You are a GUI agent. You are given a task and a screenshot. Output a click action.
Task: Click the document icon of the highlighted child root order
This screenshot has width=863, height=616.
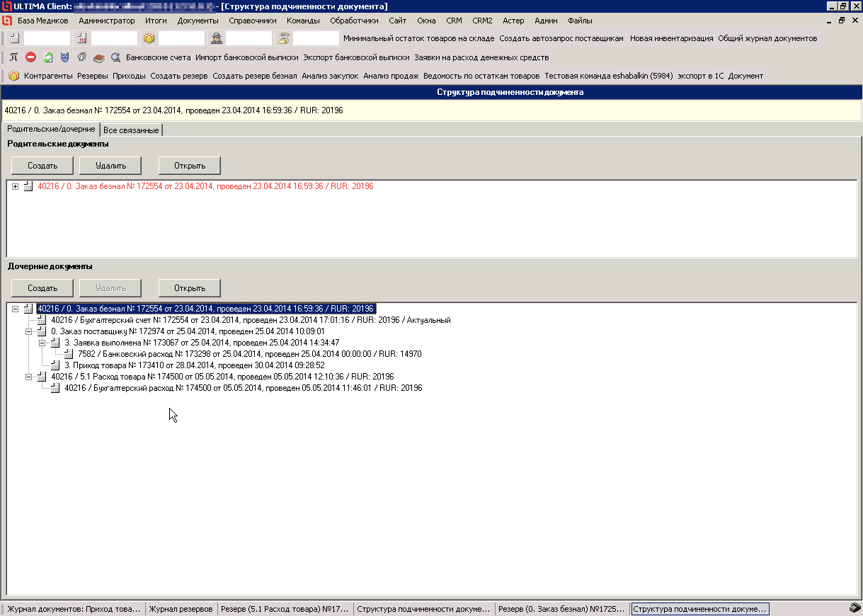click(28, 309)
